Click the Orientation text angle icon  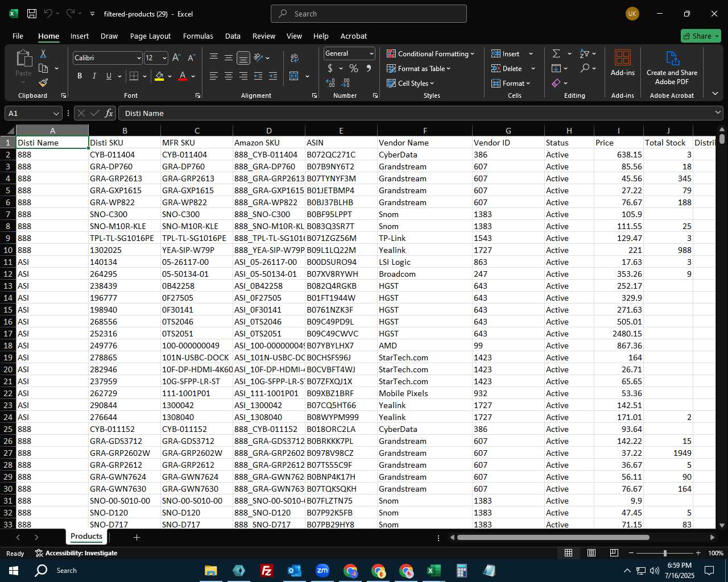[259, 57]
